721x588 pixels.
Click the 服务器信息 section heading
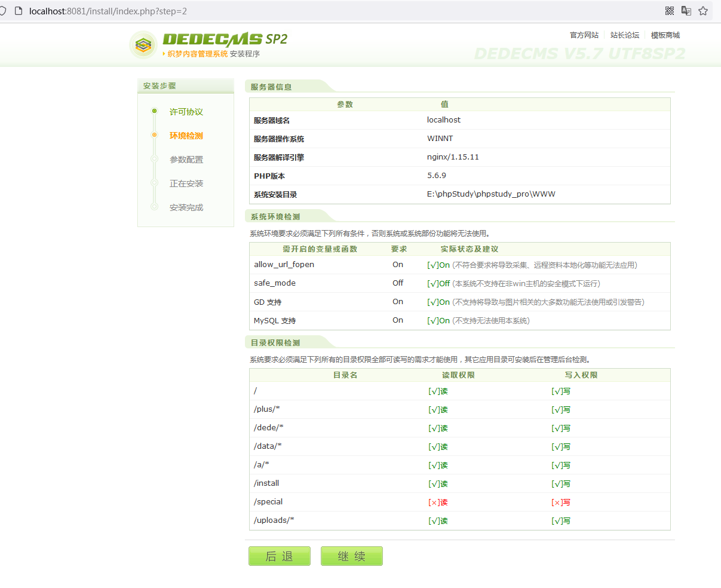271,87
